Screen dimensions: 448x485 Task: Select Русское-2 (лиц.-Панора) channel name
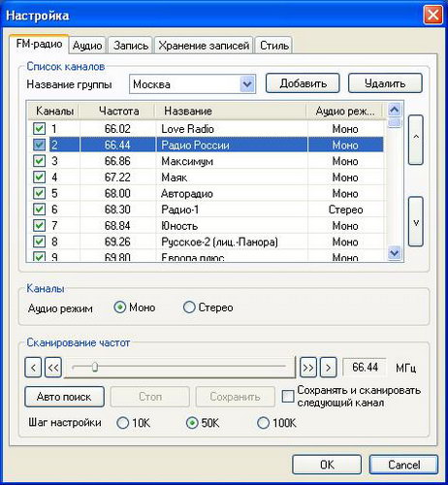pyautogui.click(x=220, y=242)
